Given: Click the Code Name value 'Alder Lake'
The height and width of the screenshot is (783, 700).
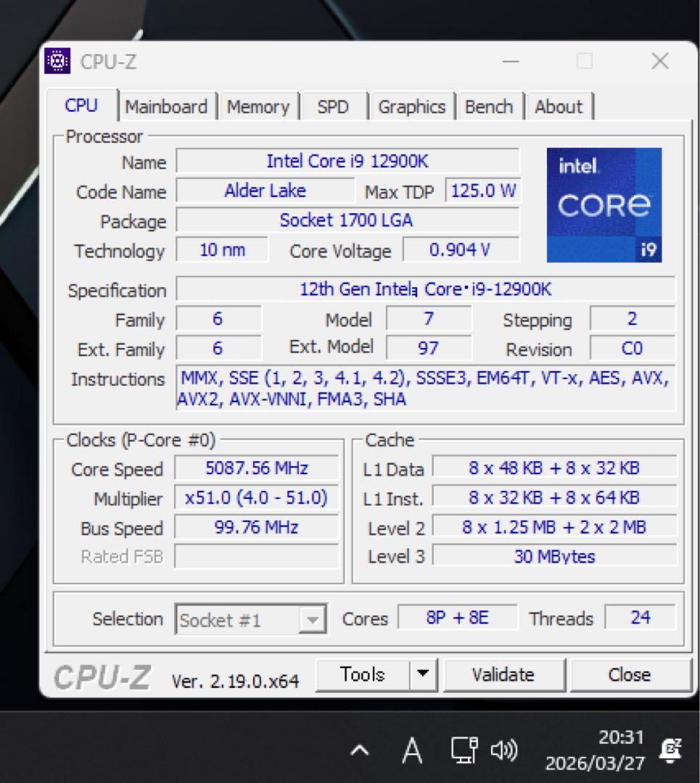Looking at the screenshot, I should (265, 190).
